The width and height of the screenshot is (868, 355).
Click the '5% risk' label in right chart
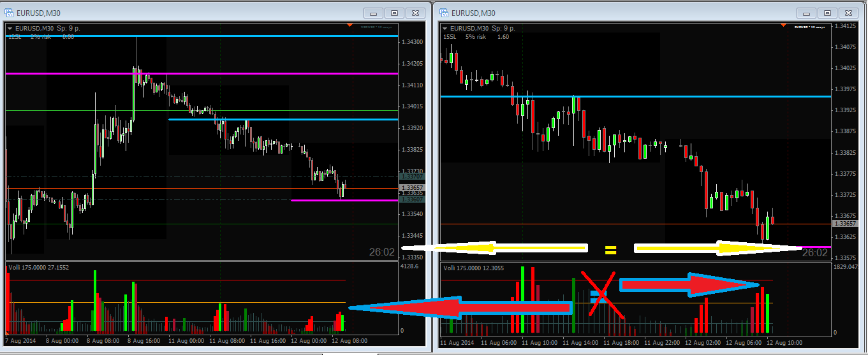[x=475, y=37]
